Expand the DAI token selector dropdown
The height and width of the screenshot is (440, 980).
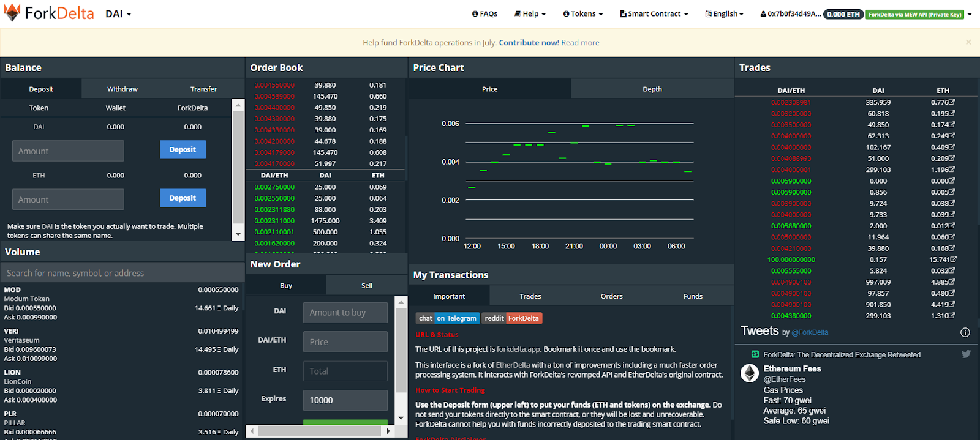click(x=118, y=13)
